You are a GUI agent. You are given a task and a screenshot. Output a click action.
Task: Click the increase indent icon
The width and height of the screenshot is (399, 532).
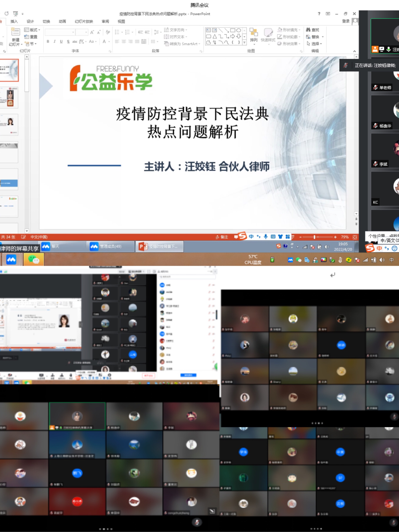tap(147, 32)
